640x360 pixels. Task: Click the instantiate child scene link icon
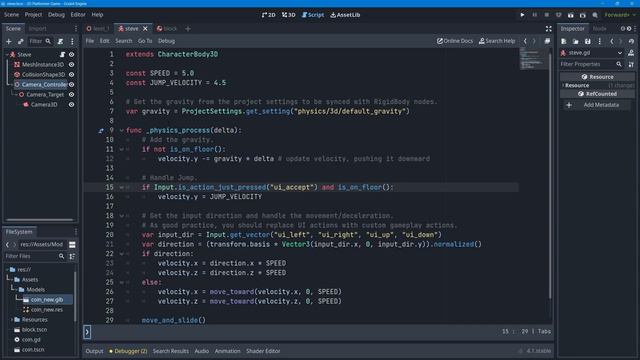[x=20, y=41]
